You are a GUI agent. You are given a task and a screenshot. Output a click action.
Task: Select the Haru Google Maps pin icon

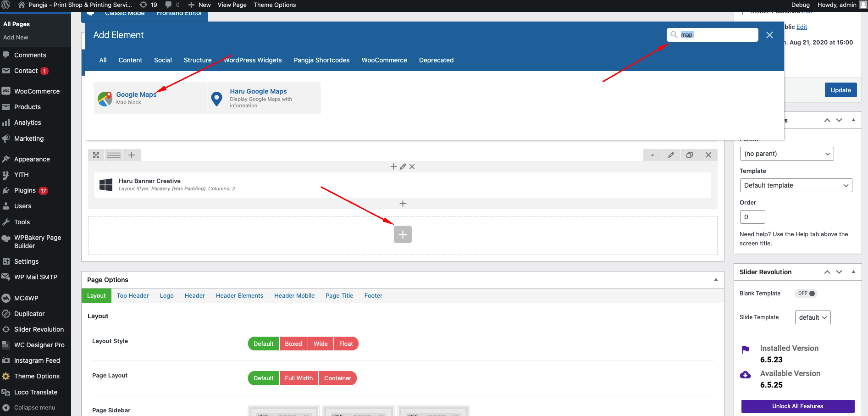(216, 99)
